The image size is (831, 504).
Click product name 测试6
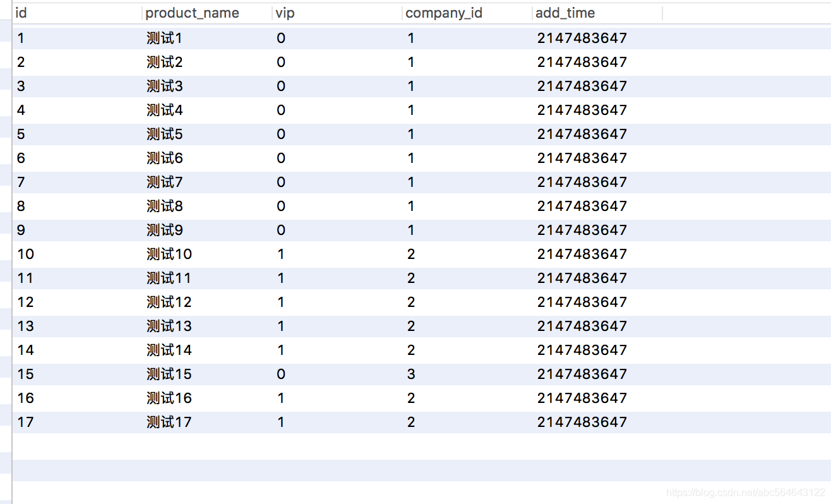164,159
